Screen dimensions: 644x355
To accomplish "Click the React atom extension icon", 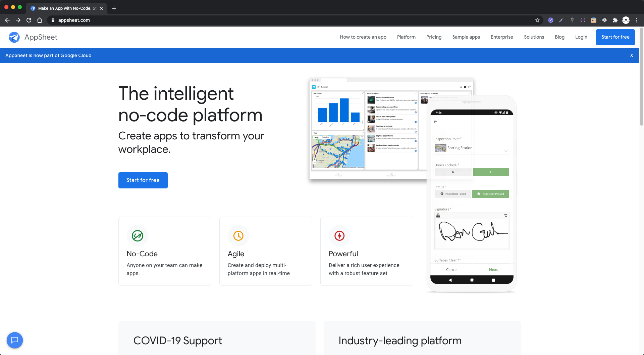I will pyautogui.click(x=604, y=20).
